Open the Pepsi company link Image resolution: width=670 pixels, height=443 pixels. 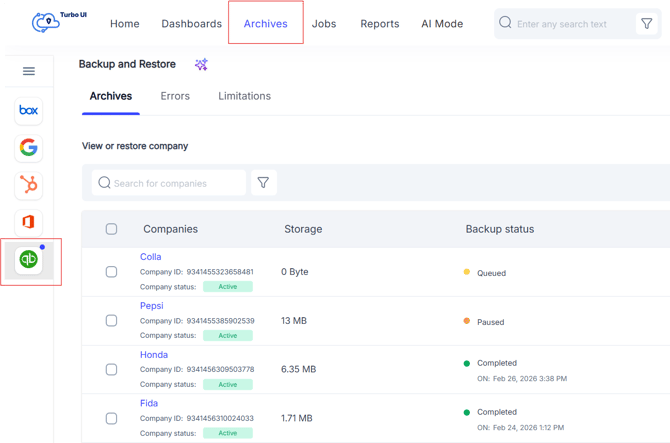(151, 306)
